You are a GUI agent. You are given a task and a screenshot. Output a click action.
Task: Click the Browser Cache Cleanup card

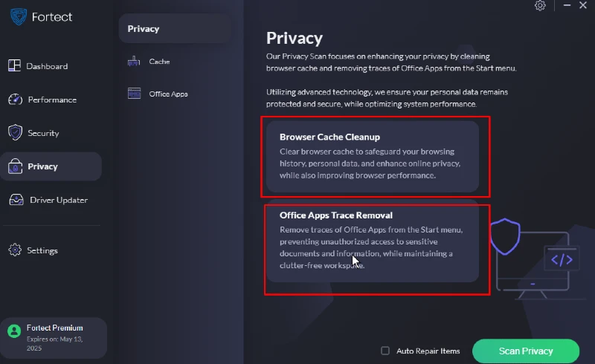pos(373,157)
